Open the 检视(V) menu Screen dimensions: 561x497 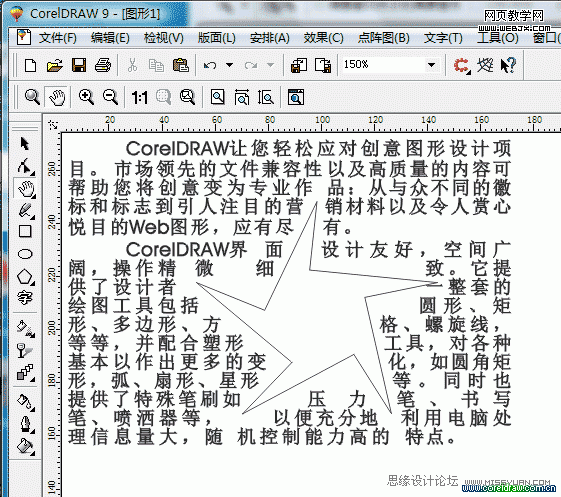click(164, 38)
